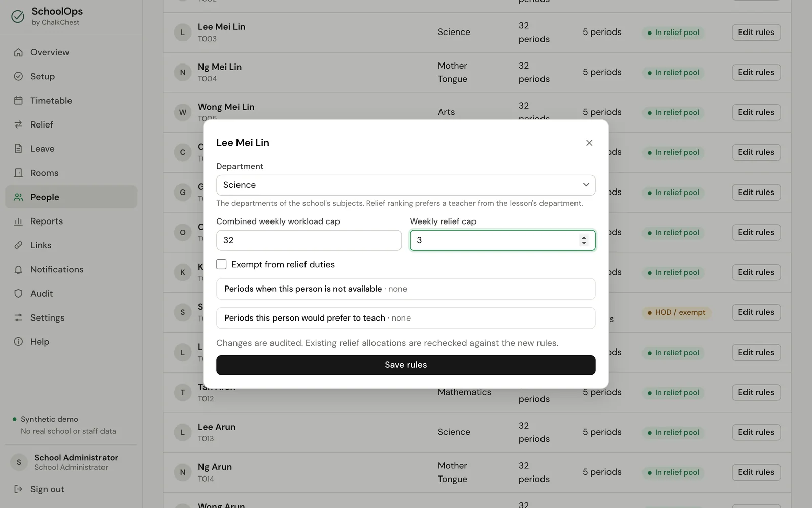
Task: Click the Reports bar chart icon
Action: [18, 221]
